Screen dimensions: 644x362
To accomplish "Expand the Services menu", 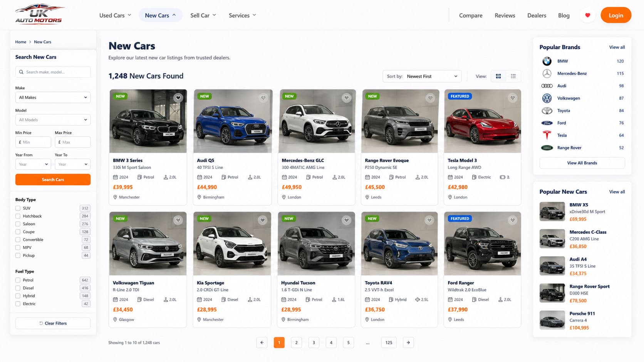I will tap(242, 15).
